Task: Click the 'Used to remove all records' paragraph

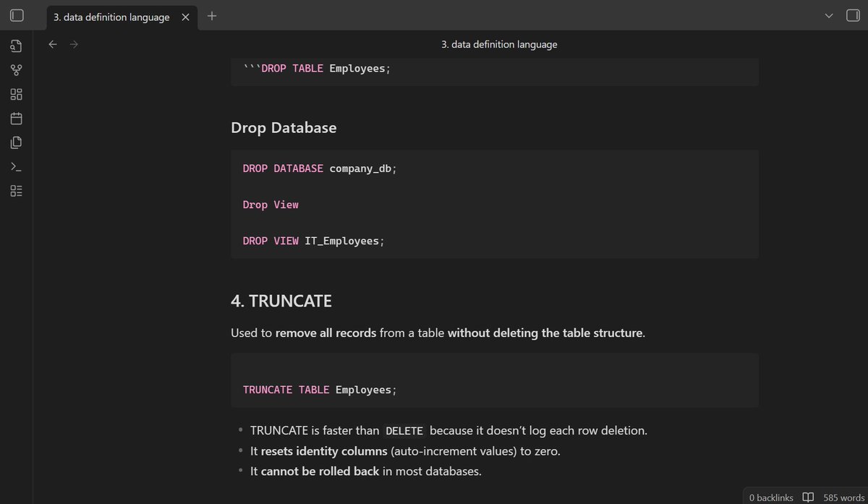Action: click(x=438, y=333)
